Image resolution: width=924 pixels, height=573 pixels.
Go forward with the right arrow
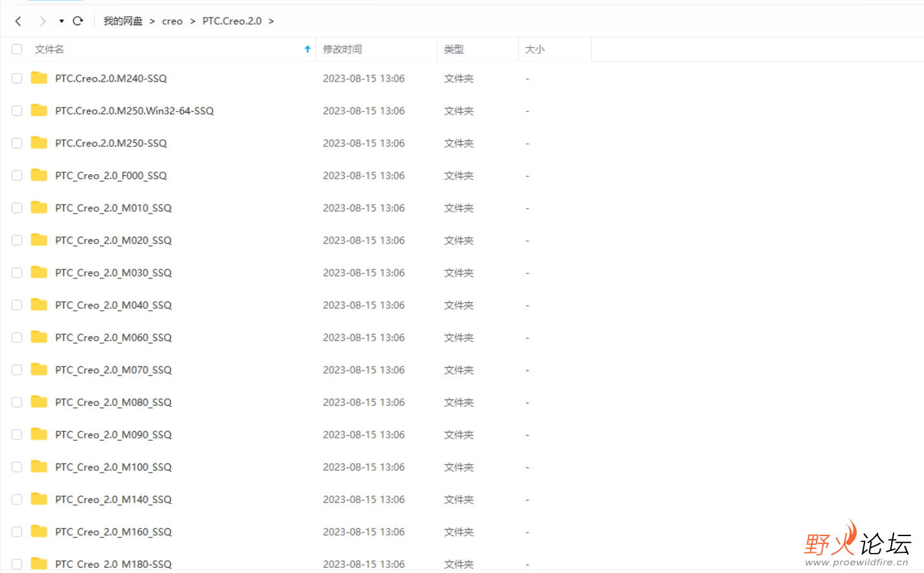tap(43, 21)
